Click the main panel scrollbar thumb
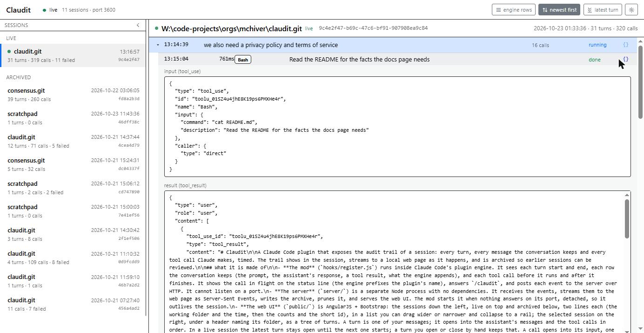This screenshot has width=644, height=333. tap(640, 82)
